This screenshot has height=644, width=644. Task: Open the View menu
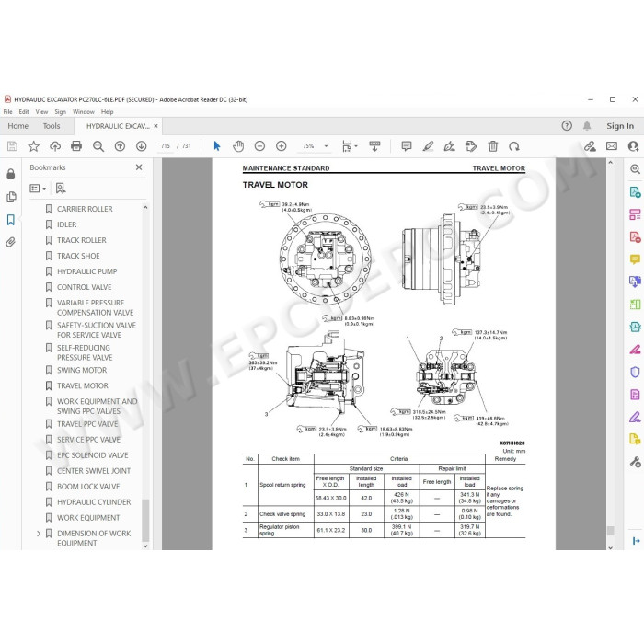click(41, 111)
